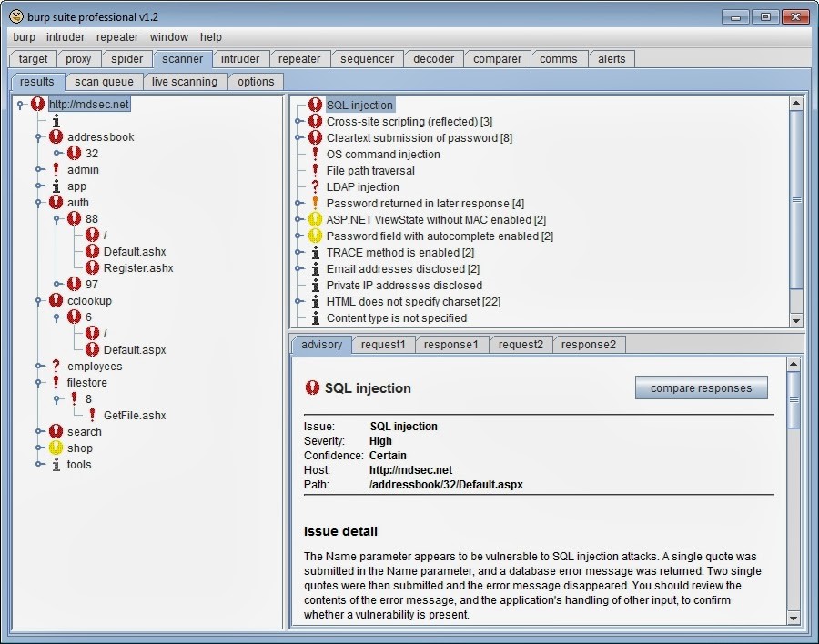Open the intruder menu in menu bar
Image resolution: width=819 pixels, height=644 pixels.
(66, 37)
